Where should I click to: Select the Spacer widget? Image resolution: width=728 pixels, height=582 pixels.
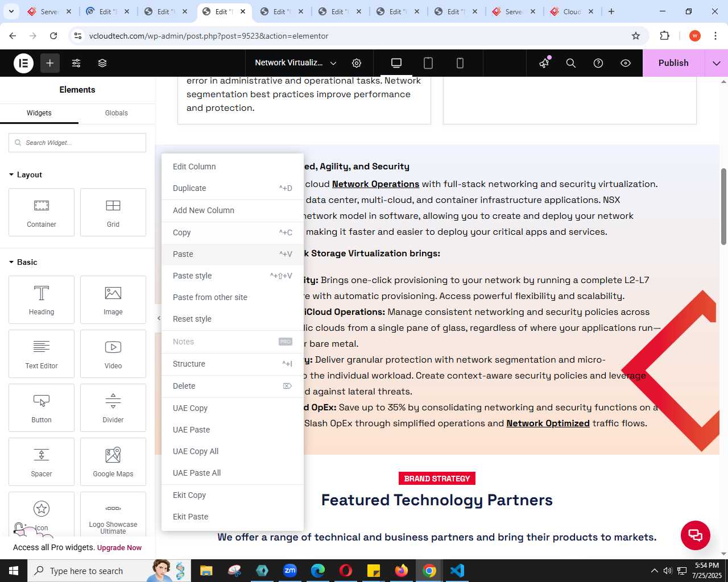[x=42, y=462]
